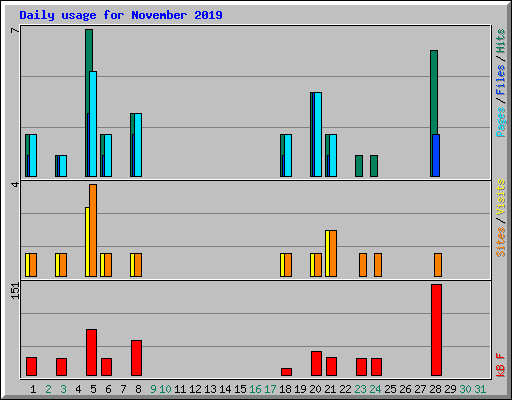Click the cyan pages bar for day 5
Viewport: 512px width, 400px height.
pos(93,124)
